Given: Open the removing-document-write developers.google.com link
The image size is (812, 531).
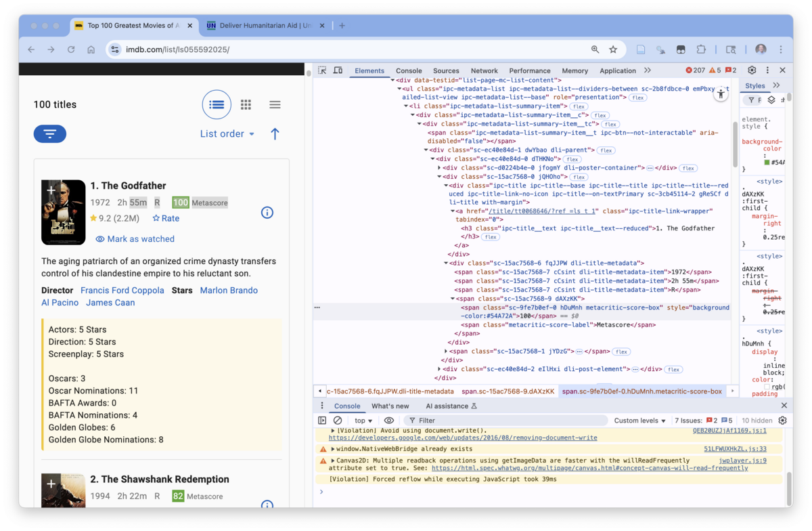Looking at the screenshot, I should click(x=463, y=438).
